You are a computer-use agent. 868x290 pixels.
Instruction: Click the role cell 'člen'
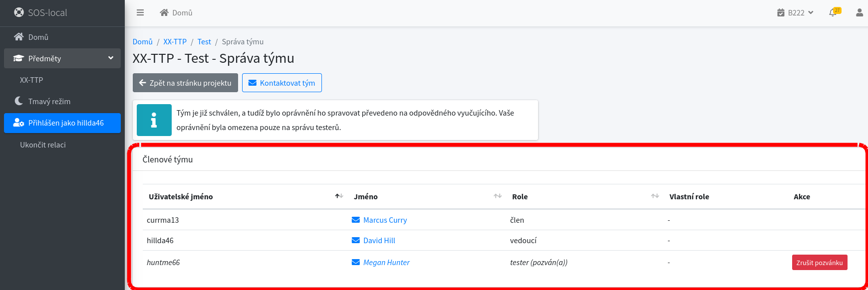[x=517, y=220]
